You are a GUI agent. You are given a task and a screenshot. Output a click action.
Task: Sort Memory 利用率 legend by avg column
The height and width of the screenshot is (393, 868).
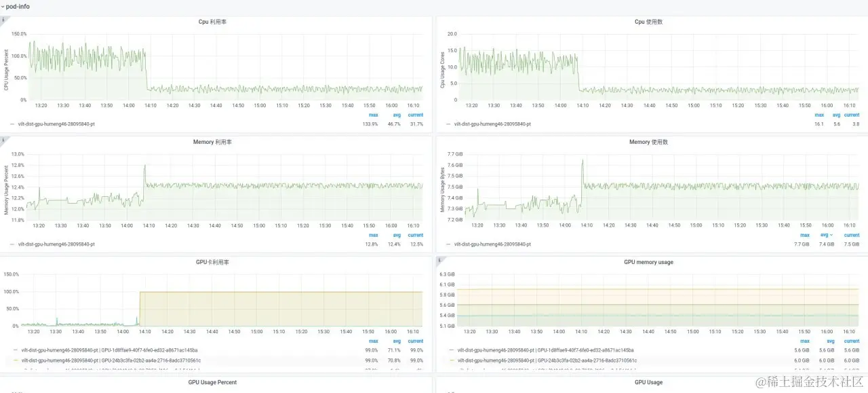click(397, 236)
